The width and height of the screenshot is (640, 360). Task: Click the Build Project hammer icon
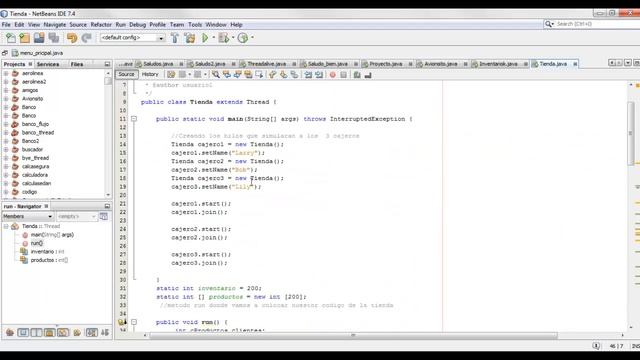coord(175,38)
